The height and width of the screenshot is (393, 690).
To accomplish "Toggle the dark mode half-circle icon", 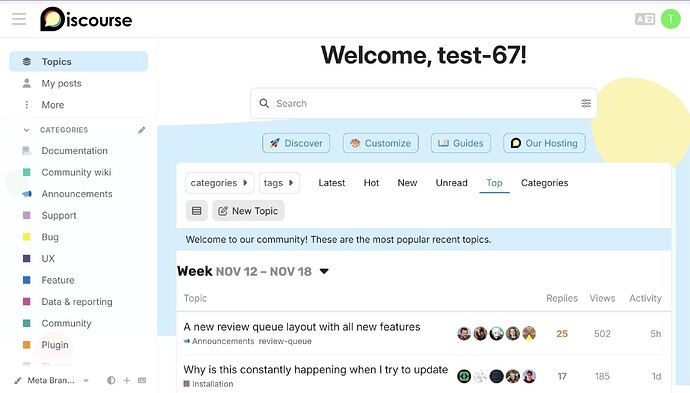I will pos(111,380).
